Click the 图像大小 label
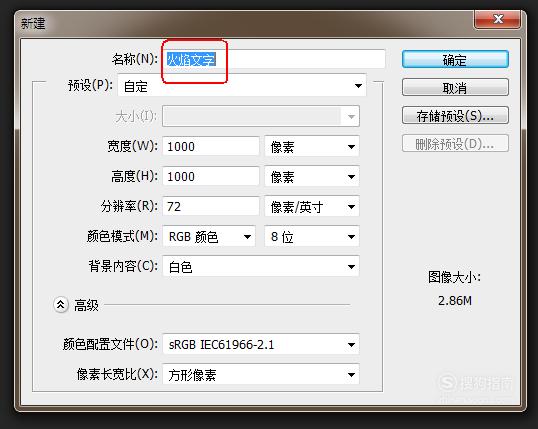This screenshot has height=429, width=538. [454, 277]
